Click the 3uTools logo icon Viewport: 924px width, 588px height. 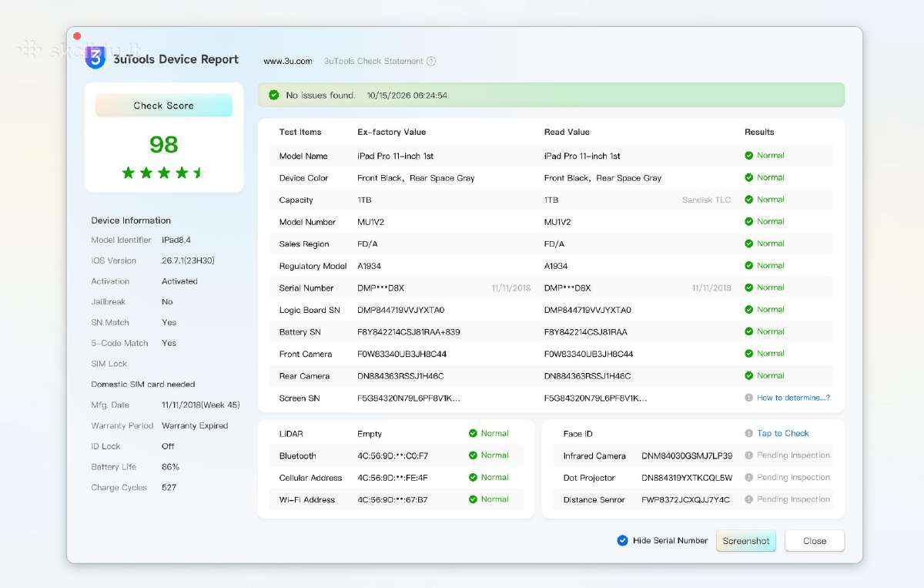95,58
